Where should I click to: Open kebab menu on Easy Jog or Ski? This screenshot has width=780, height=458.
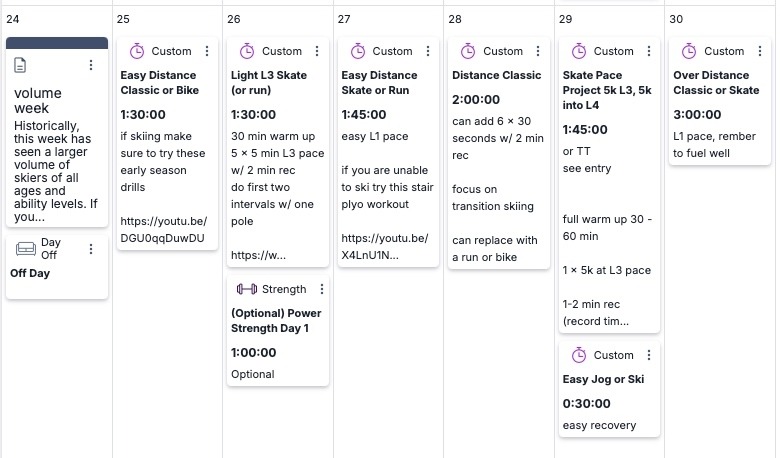point(649,355)
